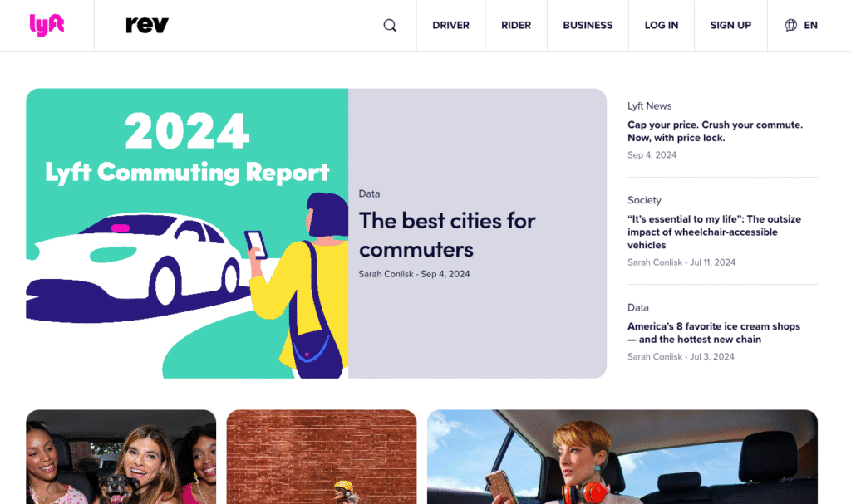Click the globe language icon
The height and width of the screenshot is (504, 851).
791,25
